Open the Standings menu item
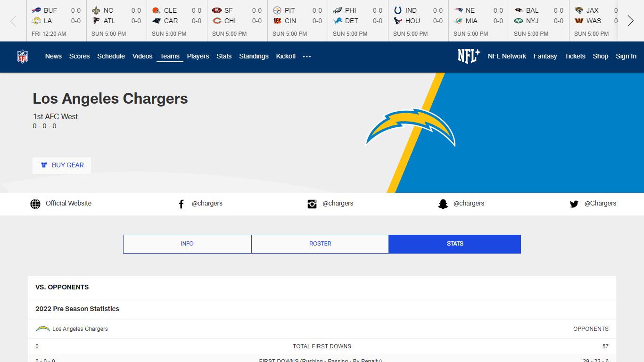 tap(254, 56)
